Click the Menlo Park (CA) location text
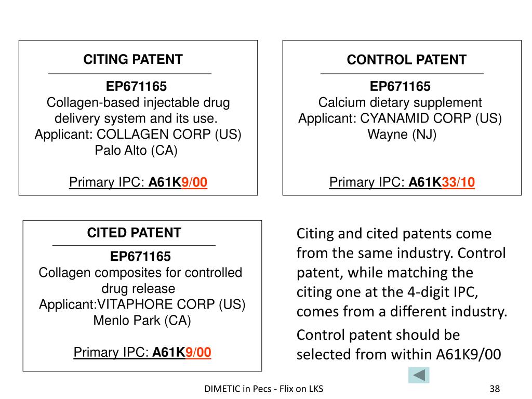This screenshot has width=532, height=399. pos(142,321)
